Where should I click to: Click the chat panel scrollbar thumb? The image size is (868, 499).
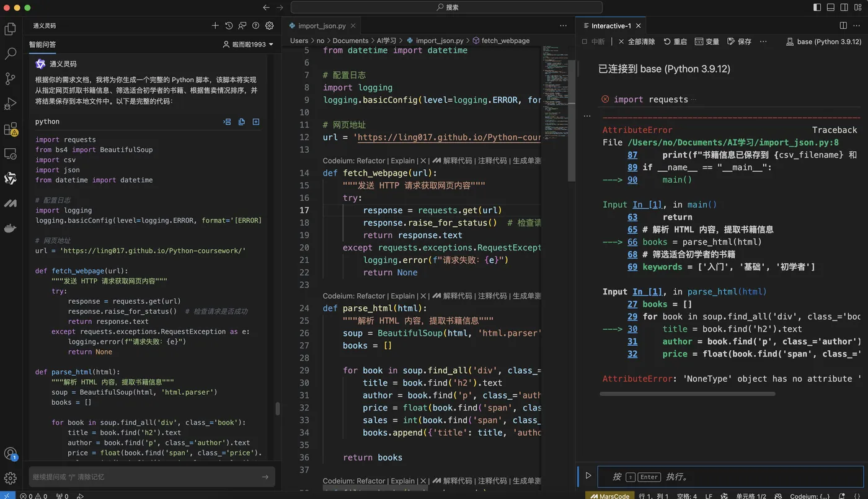point(278,409)
